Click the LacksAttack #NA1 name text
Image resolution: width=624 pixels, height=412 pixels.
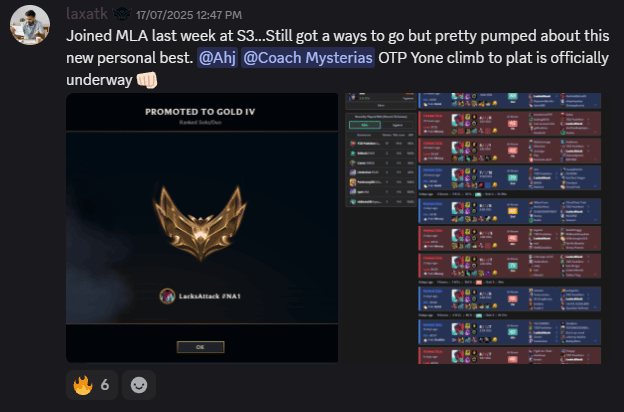[x=210, y=296]
